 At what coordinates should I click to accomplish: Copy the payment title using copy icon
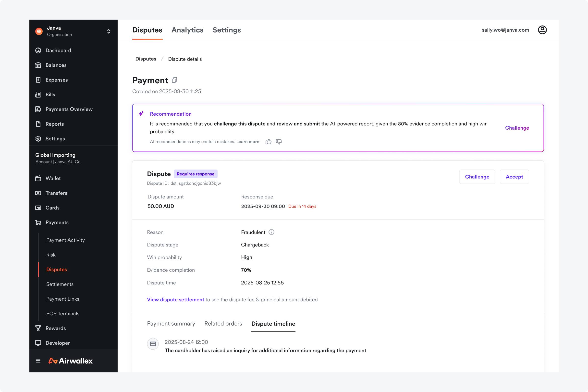click(x=174, y=80)
